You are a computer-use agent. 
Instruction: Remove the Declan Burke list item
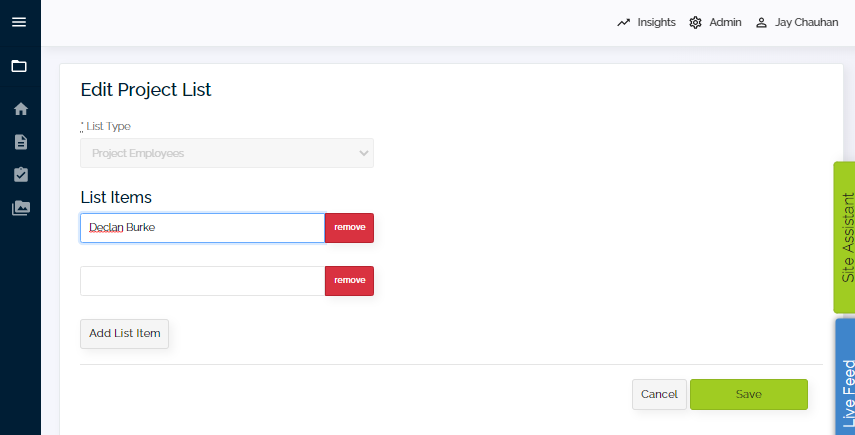(x=350, y=228)
